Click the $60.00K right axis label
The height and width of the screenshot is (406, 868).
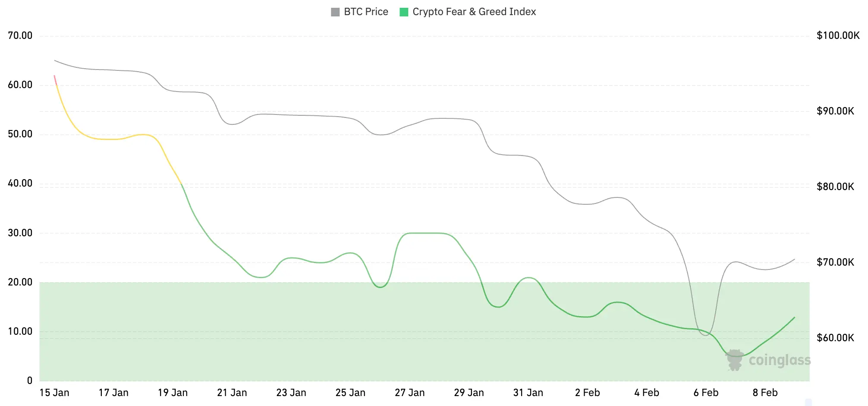835,338
